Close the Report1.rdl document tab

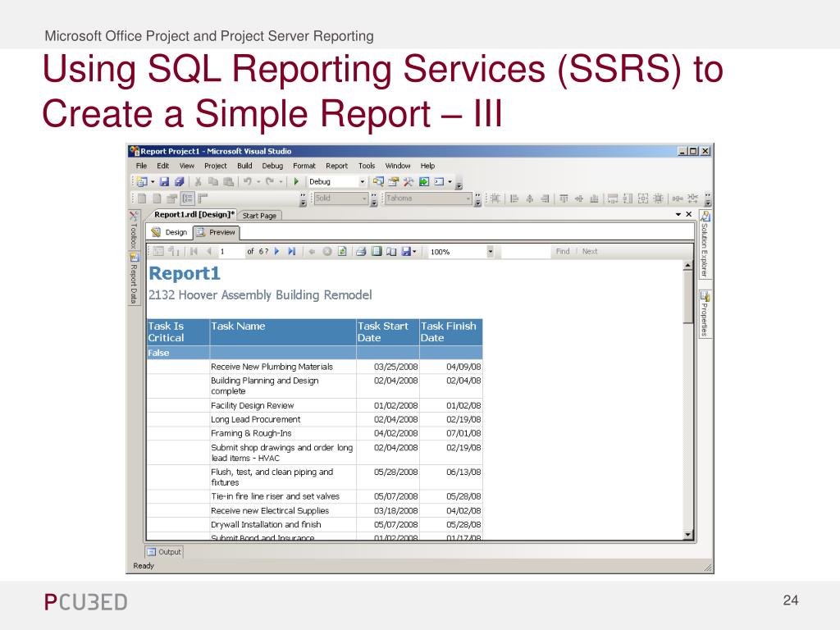pos(689,214)
